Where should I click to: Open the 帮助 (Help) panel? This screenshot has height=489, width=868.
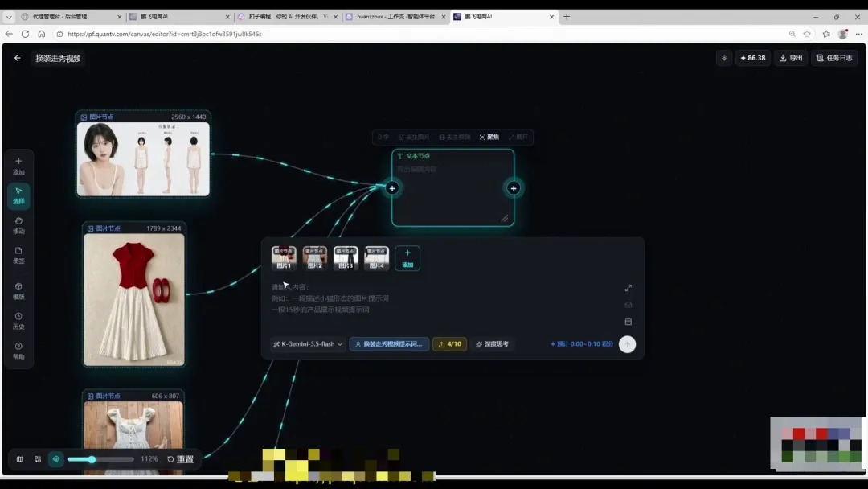coord(18,351)
